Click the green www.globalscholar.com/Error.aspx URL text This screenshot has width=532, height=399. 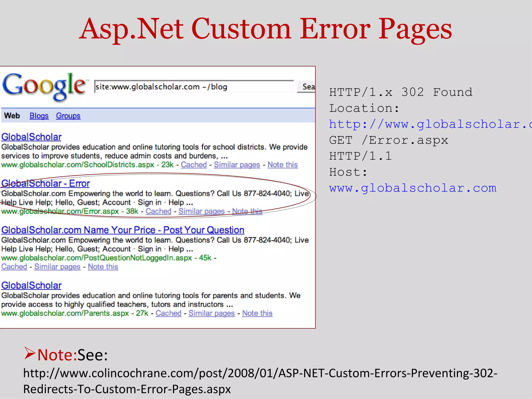pos(60,211)
